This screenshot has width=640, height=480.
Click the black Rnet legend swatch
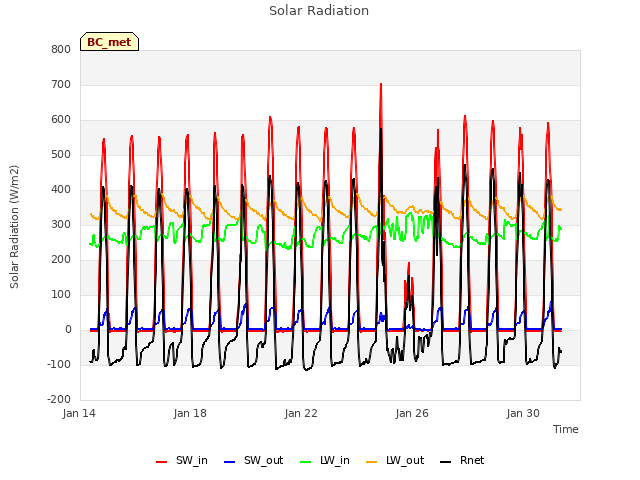click(x=446, y=462)
